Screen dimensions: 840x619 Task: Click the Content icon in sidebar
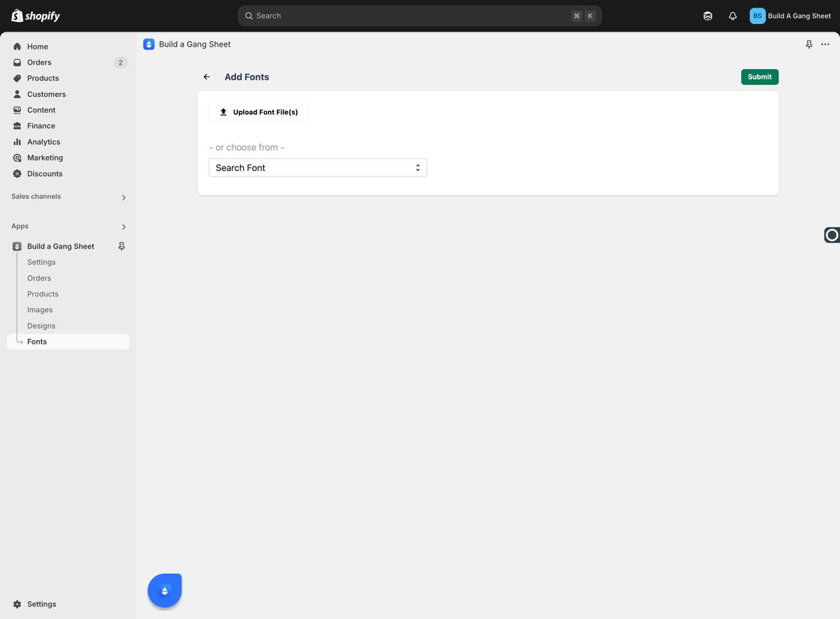coord(17,110)
